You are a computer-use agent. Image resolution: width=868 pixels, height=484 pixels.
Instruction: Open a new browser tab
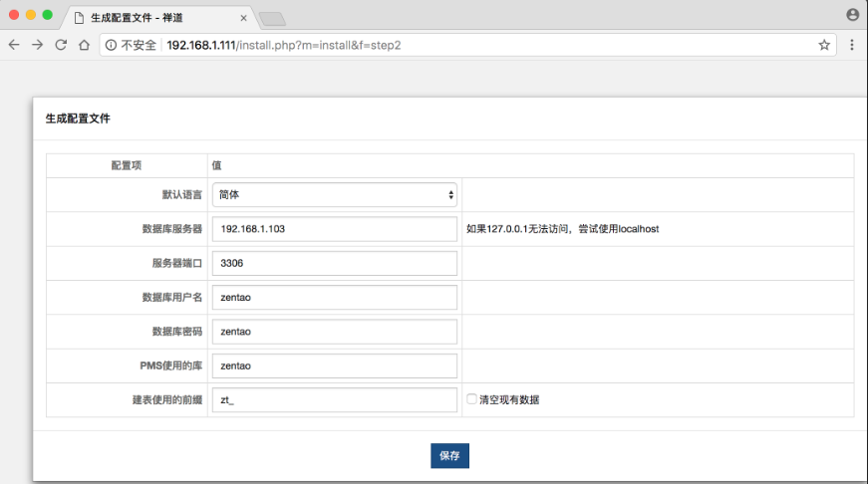(272, 19)
